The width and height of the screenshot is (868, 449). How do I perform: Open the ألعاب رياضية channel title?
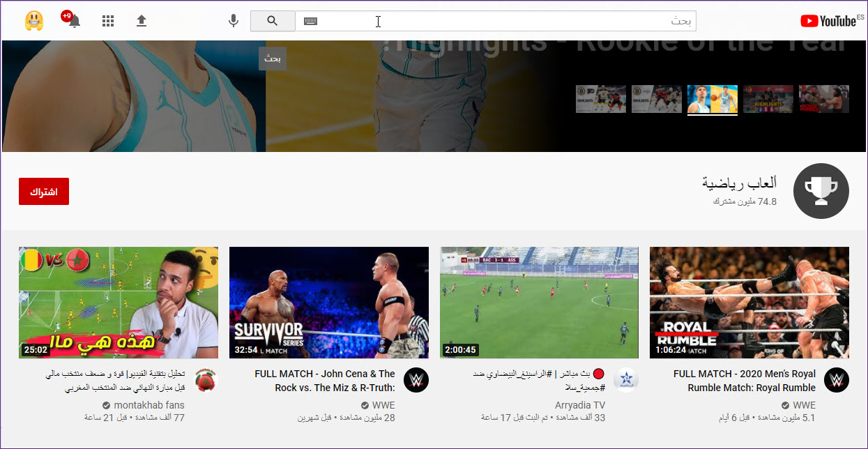pyautogui.click(x=740, y=184)
